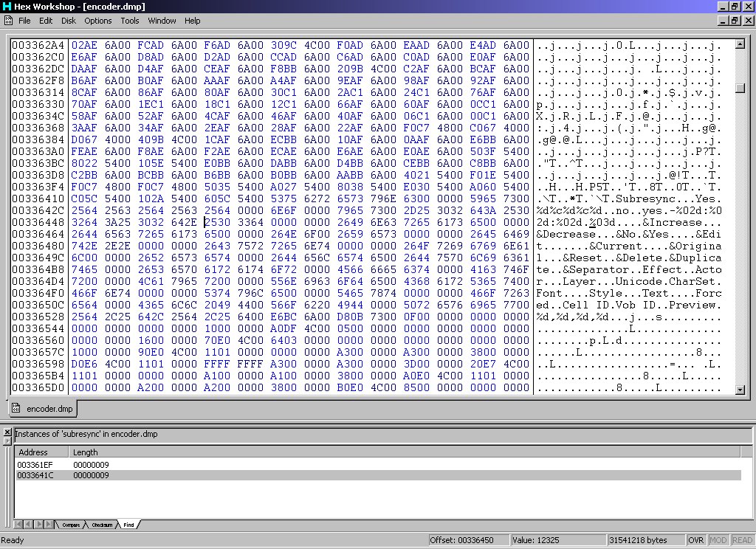Open the Window menu
The width and height of the screenshot is (756, 549).
pyautogui.click(x=162, y=21)
